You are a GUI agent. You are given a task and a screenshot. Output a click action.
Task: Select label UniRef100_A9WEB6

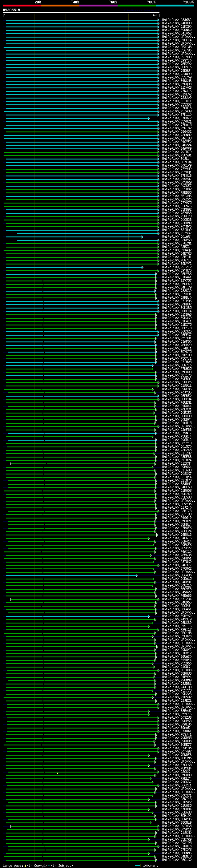click(177, 389)
